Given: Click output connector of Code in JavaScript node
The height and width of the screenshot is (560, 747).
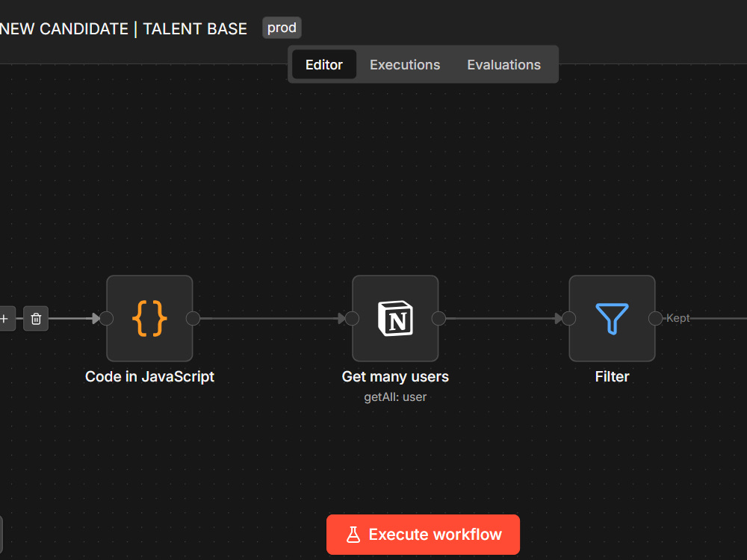Looking at the screenshot, I should [x=193, y=319].
